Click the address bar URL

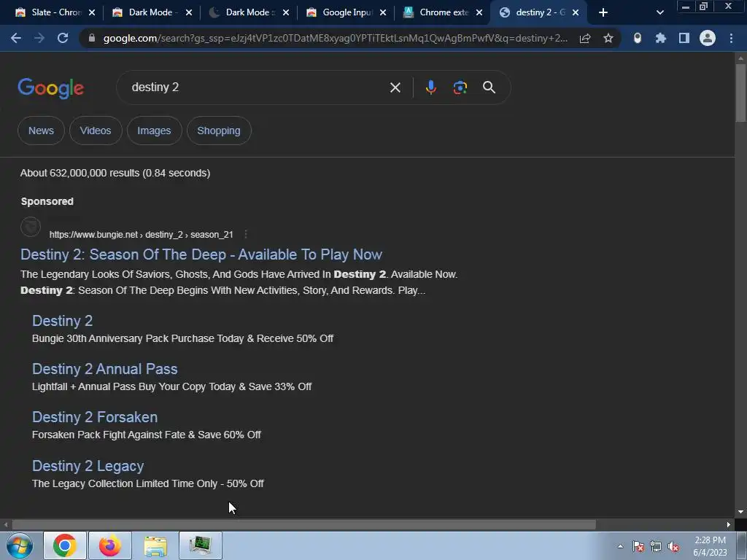[x=336, y=38]
